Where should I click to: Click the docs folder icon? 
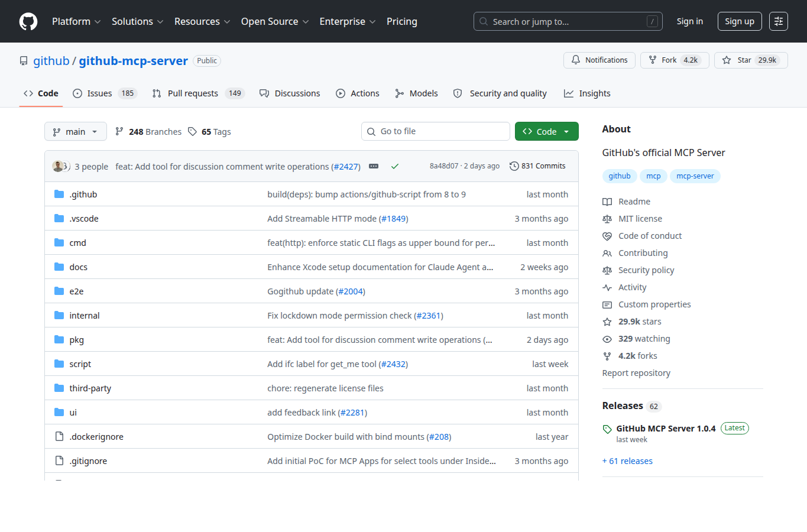[x=59, y=267]
